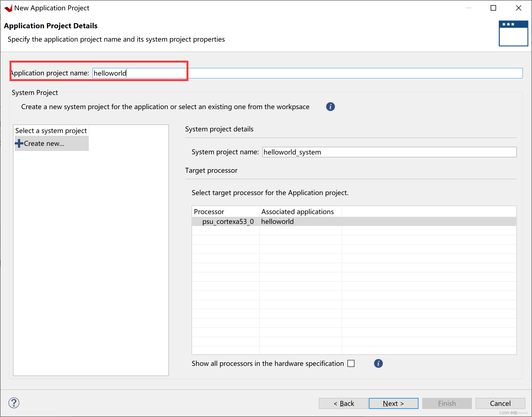Click Next to continue the wizard
This screenshot has width=532, height=417.
tap(393, 403)
